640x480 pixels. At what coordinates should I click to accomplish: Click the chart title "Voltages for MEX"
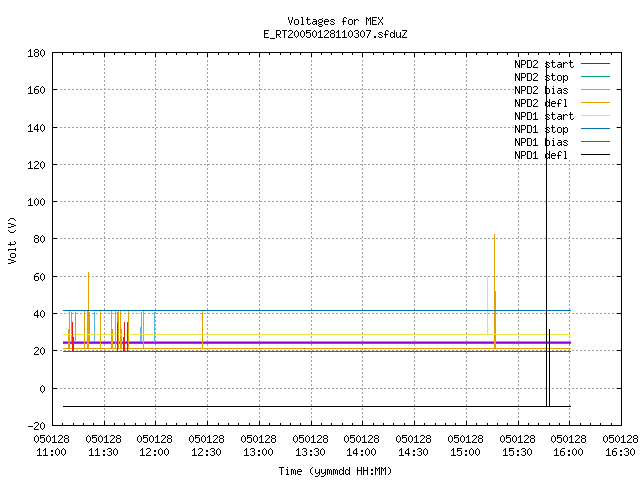[x=335, y=21]
